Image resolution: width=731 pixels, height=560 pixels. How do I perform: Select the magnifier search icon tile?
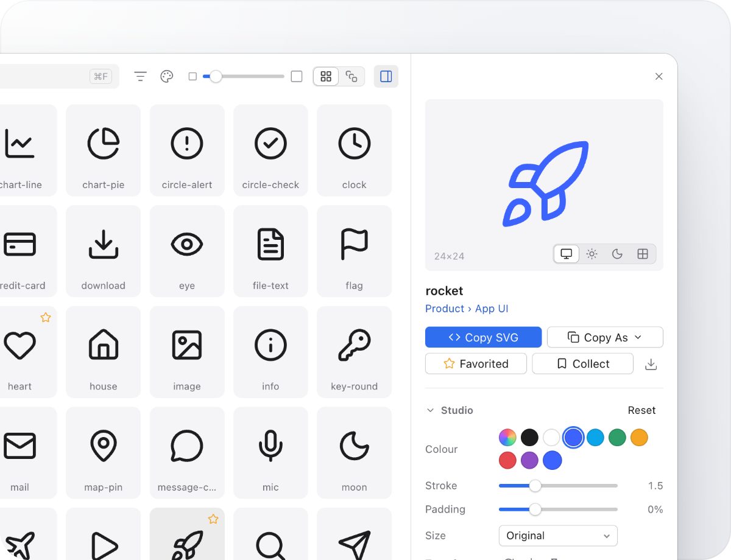[x=270, y=534]
